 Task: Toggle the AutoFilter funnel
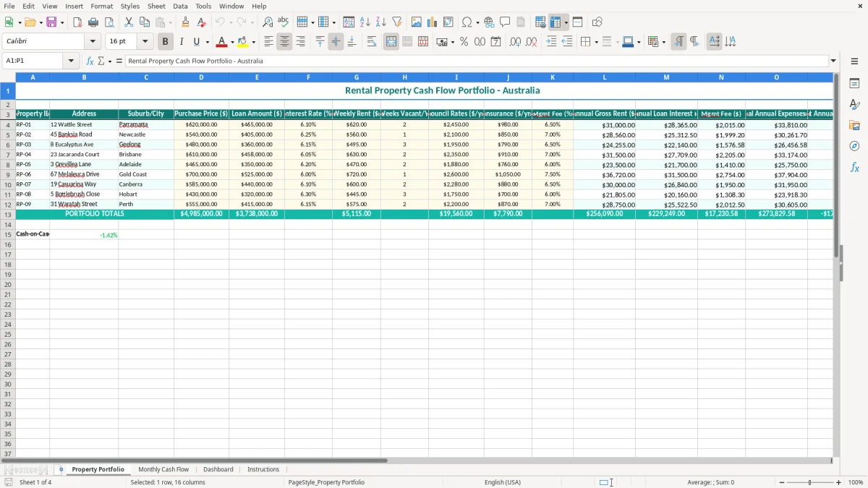396,22
